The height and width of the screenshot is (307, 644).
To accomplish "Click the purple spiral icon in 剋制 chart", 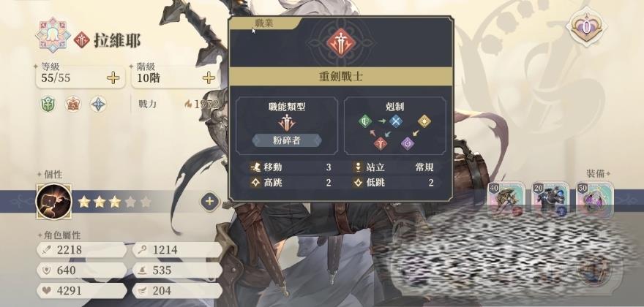I will [408, 143].
